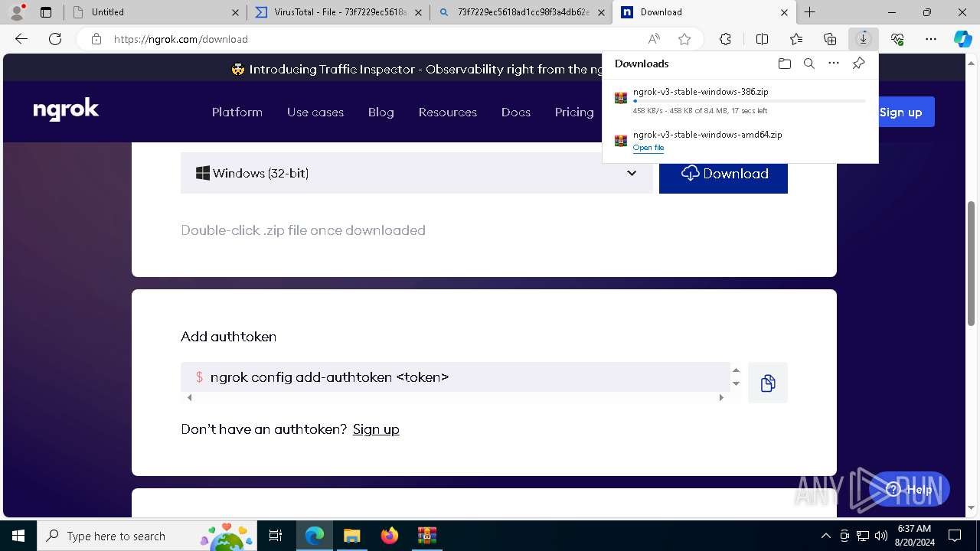The height and width of the screenshot is (551, 980).
Task: Open the Docs link
Action: click(x=516, y=112)
